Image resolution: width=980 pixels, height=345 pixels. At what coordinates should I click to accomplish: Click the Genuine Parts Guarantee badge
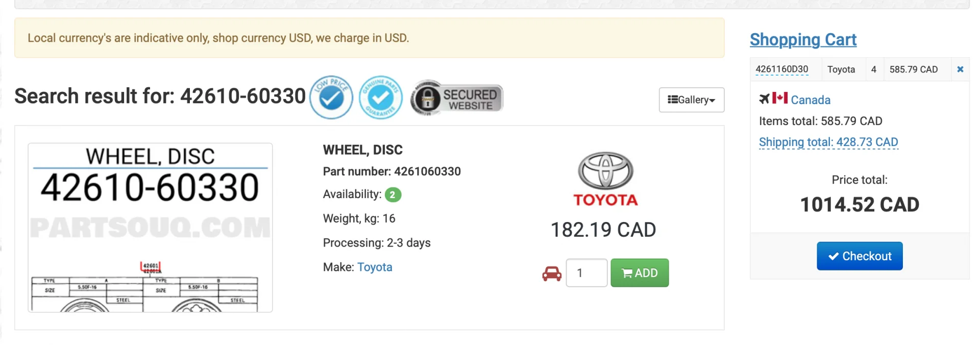click(381, 97)
